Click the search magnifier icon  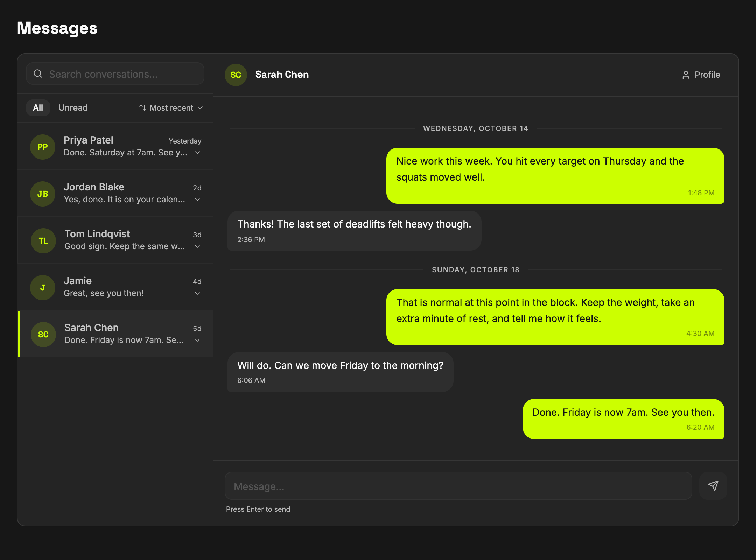38,74
